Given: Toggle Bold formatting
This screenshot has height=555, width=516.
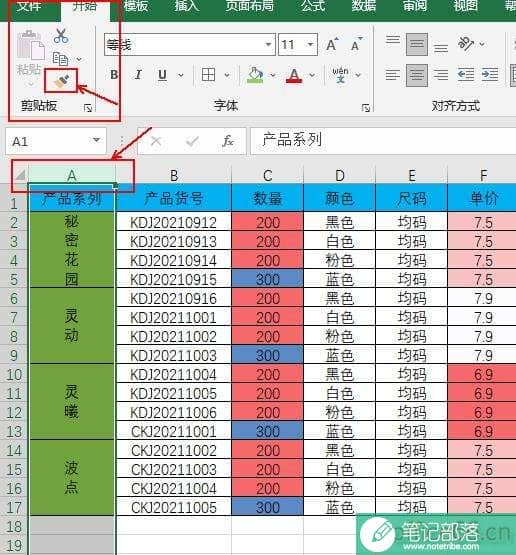Looking at the screenshot, I should tap(114, 75).
